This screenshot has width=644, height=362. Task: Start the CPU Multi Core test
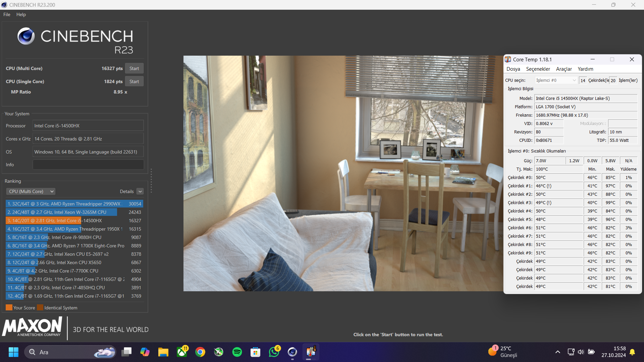134,68
